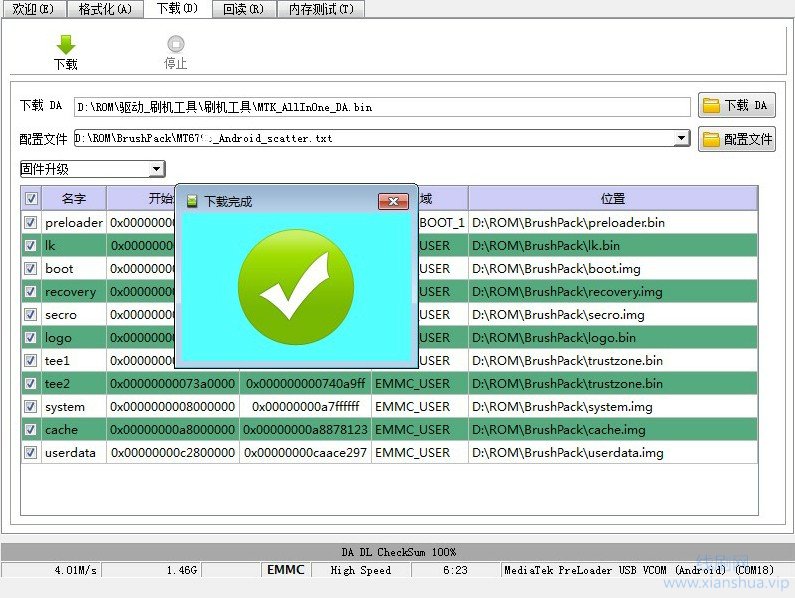Uncheck the tee2 partition checkbox
This screenshot has width=795, height=598.
[x=31, y=383]
